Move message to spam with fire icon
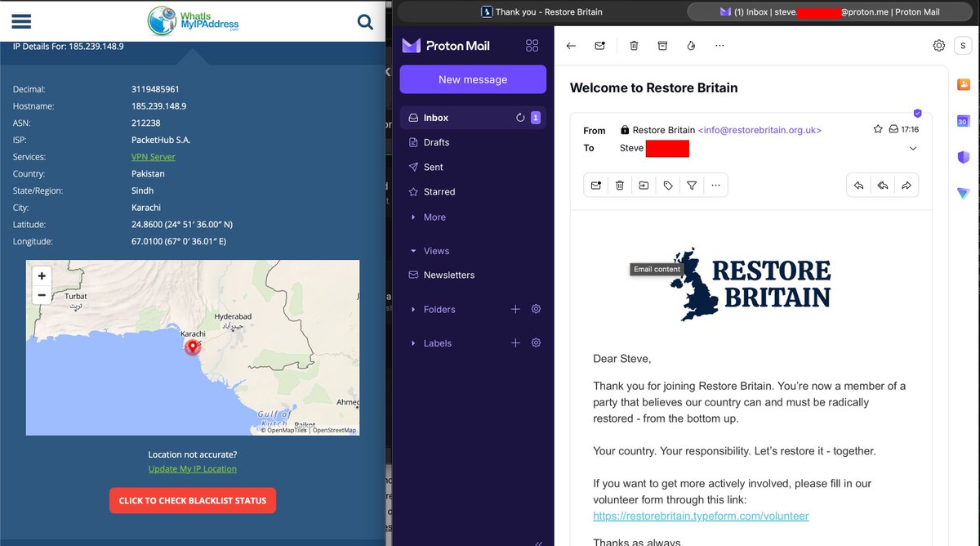Viewport: 980px width, 546px height. click(x=691, y=46)
